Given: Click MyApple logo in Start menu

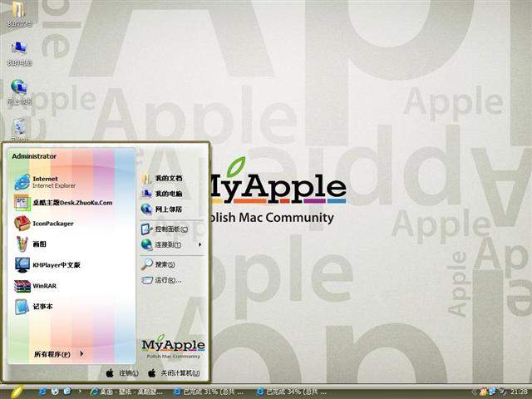Looking at the screenshot, I should (x=174, y=346).
